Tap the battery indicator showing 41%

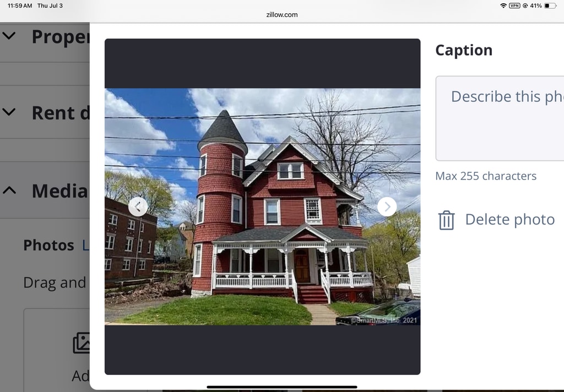[550, 6]
